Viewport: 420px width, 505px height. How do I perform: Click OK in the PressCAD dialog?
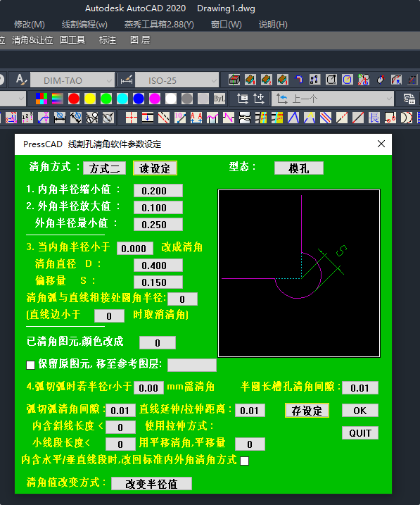click(360, 411)
